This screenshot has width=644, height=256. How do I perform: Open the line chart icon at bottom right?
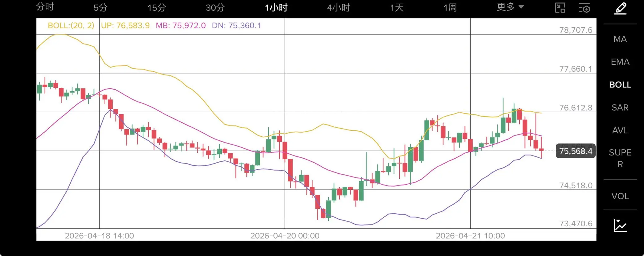(620, 225)
